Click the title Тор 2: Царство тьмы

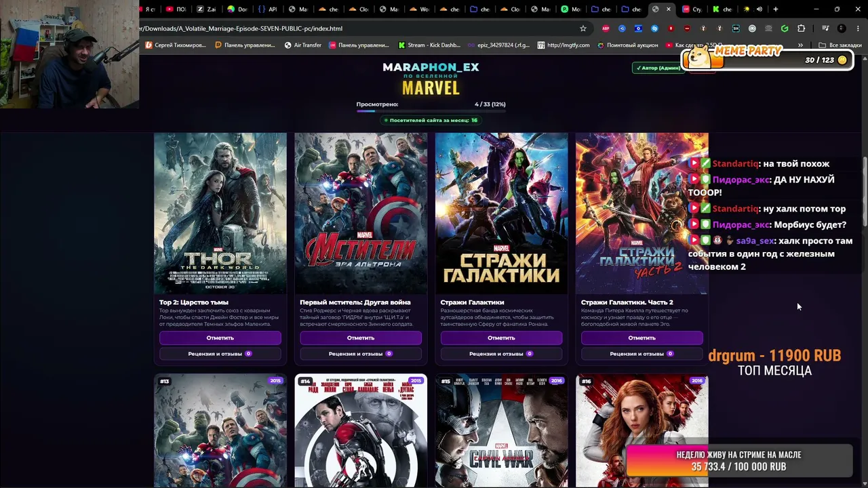click(193, 302)
